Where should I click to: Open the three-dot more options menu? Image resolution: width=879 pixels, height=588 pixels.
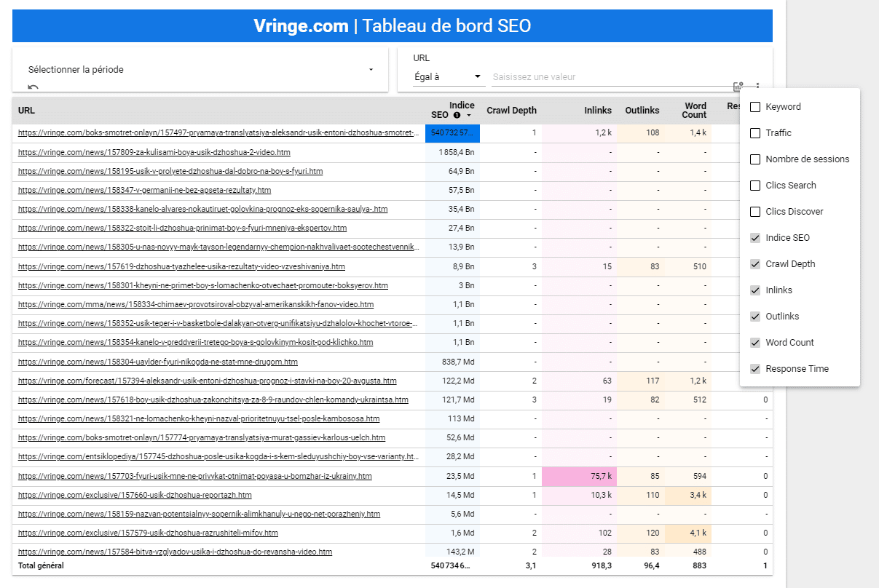tap(757, 86)
